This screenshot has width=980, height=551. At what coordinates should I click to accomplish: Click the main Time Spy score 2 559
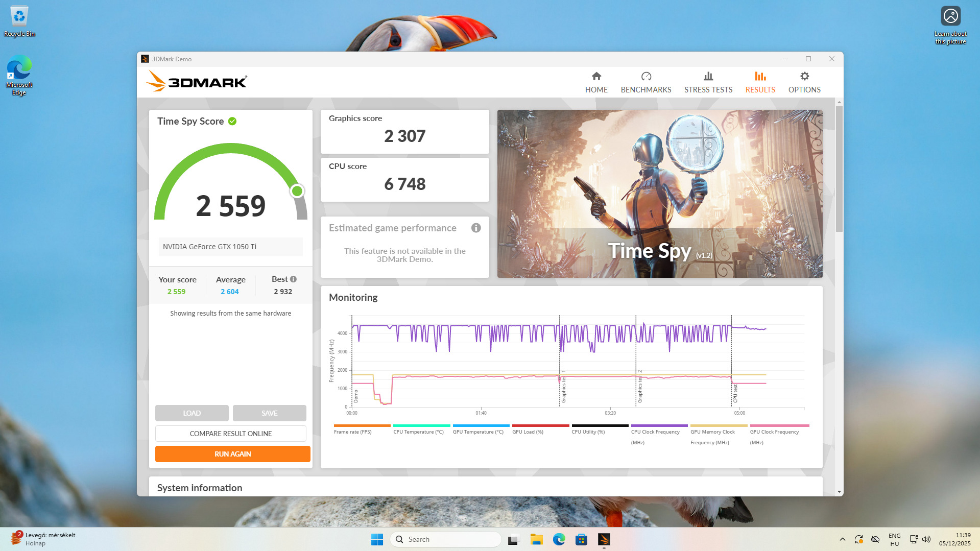click(x=231, y=206)
